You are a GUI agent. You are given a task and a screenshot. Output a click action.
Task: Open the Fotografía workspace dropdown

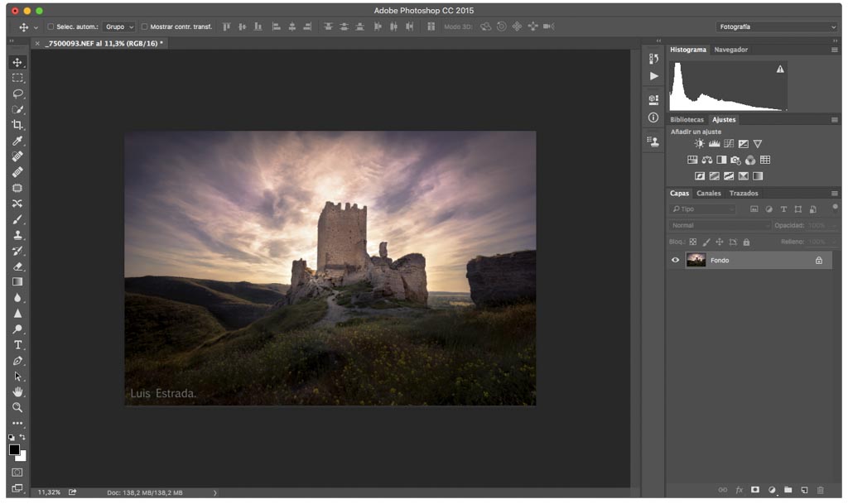[777, 27]
